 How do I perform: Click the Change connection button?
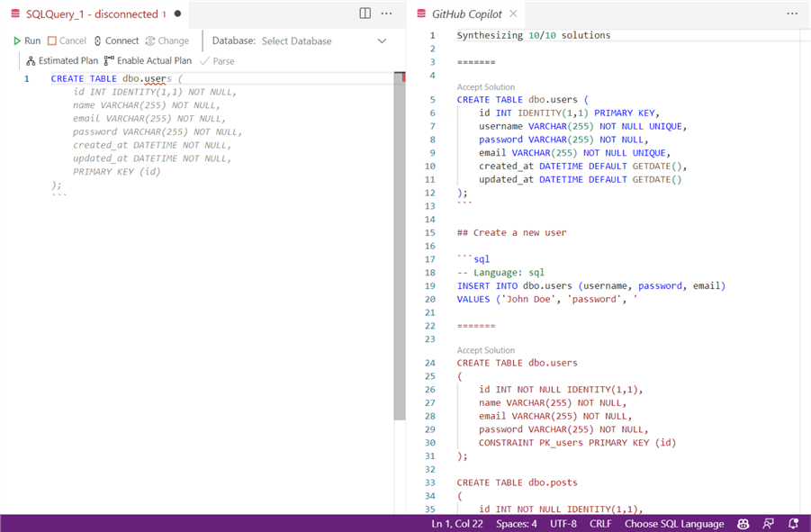pyautogui.click(x=167, y=41)
